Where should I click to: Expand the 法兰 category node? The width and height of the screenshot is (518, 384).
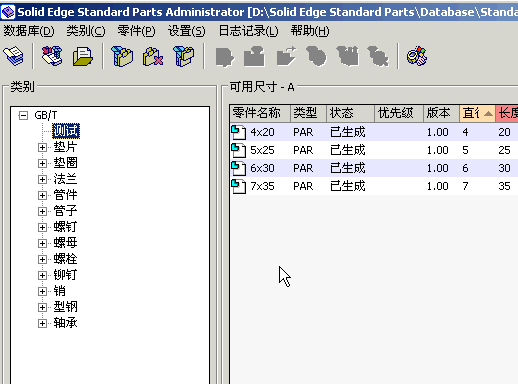tap(42, 179)
